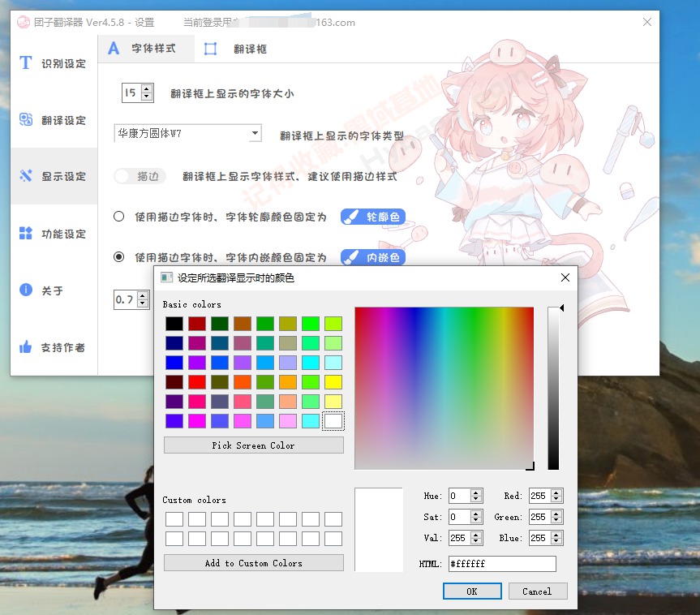Select the 字体轮廓颜色固定为 radio button
Screen dimensions: 700x615
118,217
